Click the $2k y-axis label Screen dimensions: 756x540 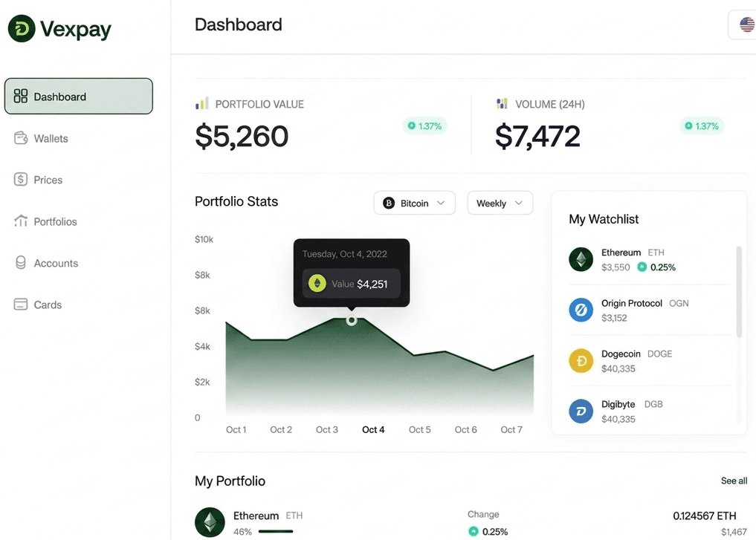point(202,382)
